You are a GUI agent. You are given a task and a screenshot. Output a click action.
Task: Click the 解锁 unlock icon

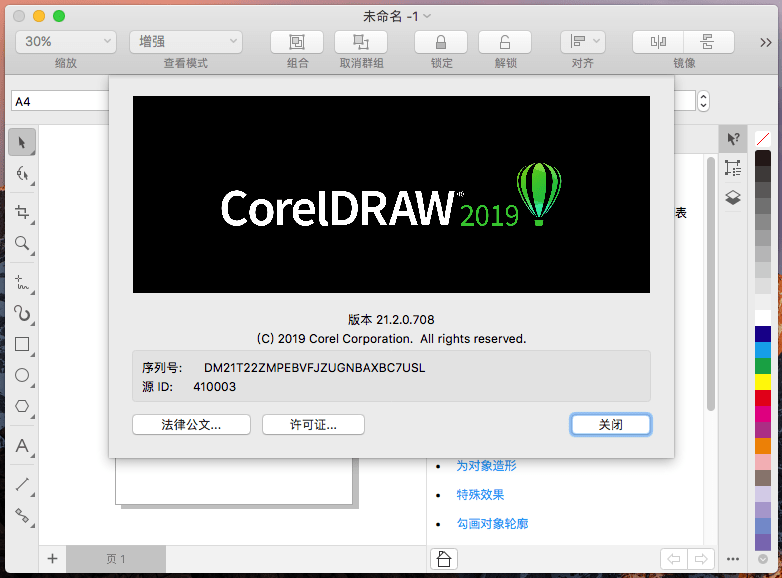505,42
